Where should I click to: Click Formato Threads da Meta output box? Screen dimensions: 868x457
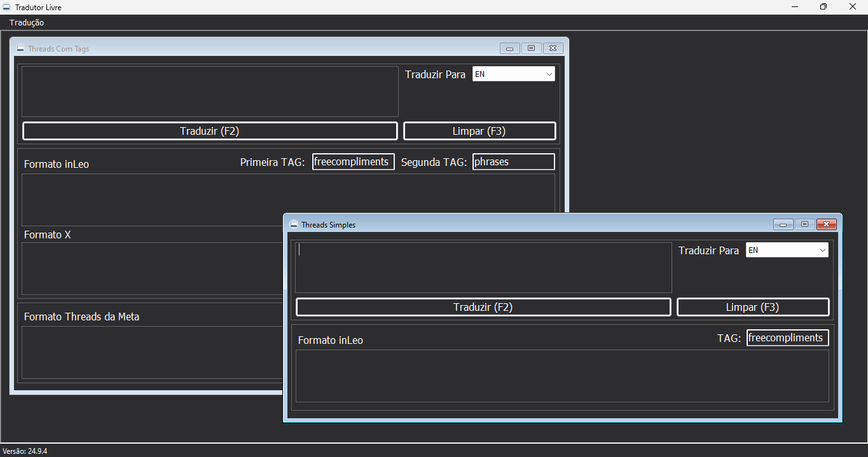pyautogui.click(x=152, y=352)
